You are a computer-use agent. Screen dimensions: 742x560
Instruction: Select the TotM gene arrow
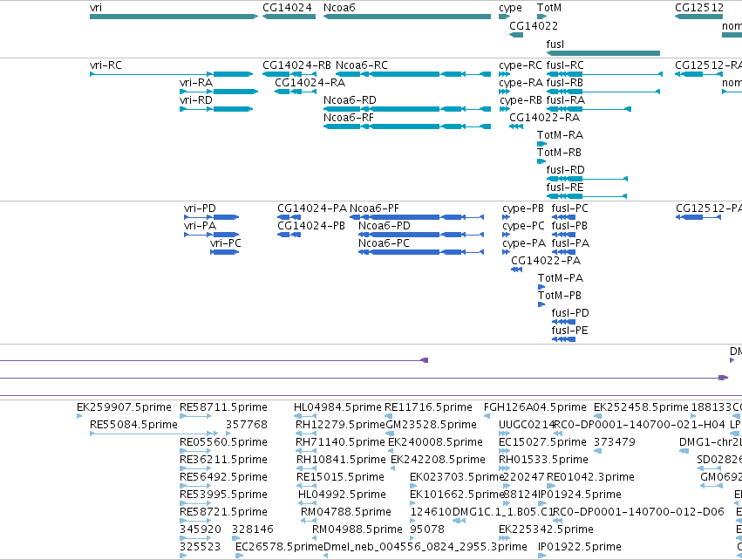pos(541,17)
